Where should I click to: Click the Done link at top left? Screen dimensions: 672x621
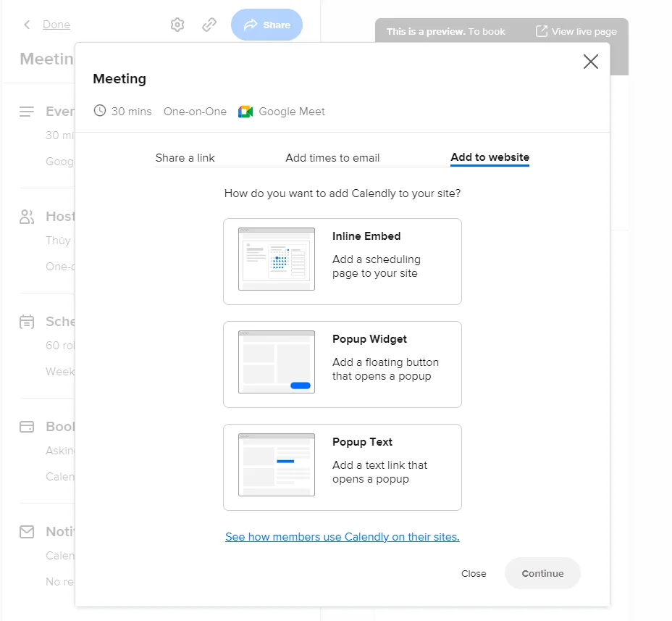[x=56, y=25]
